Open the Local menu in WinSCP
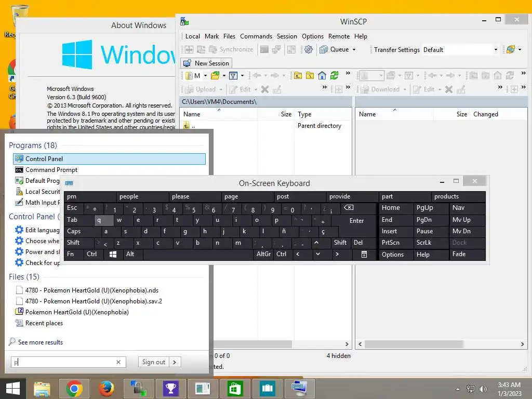This screenshot has height=399, width=532. coord(192,36)
